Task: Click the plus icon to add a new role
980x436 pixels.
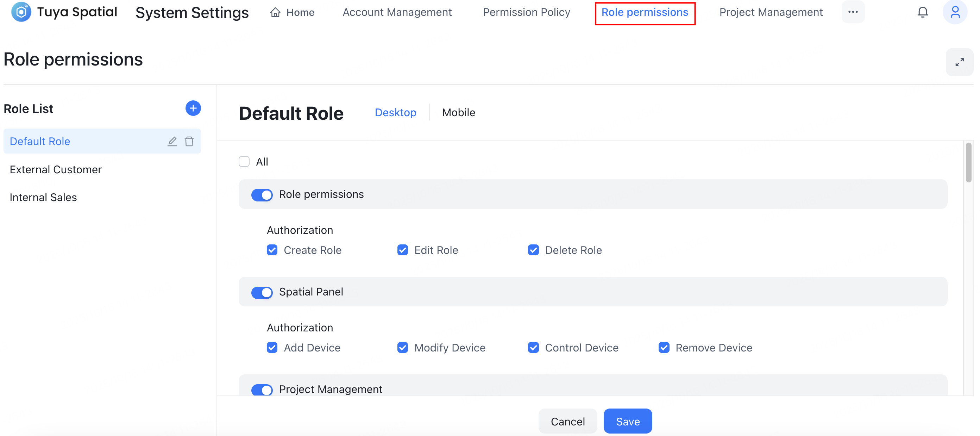Action: 193,108
